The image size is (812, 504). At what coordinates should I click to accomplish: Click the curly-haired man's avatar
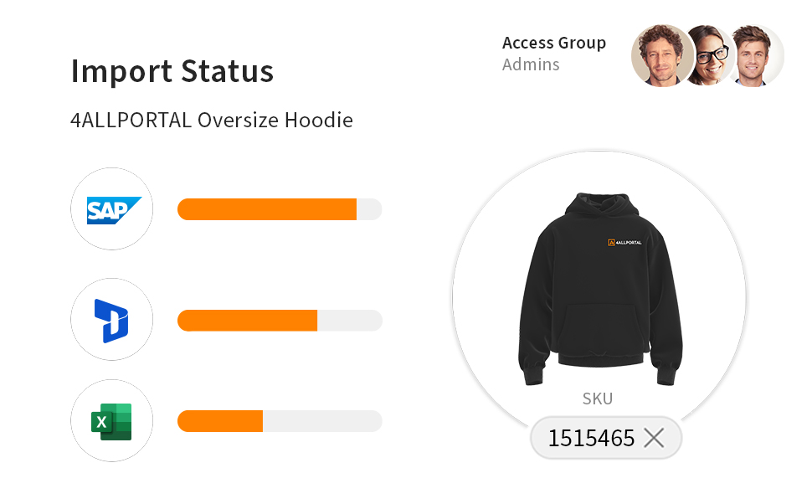(x=662, y=56)
